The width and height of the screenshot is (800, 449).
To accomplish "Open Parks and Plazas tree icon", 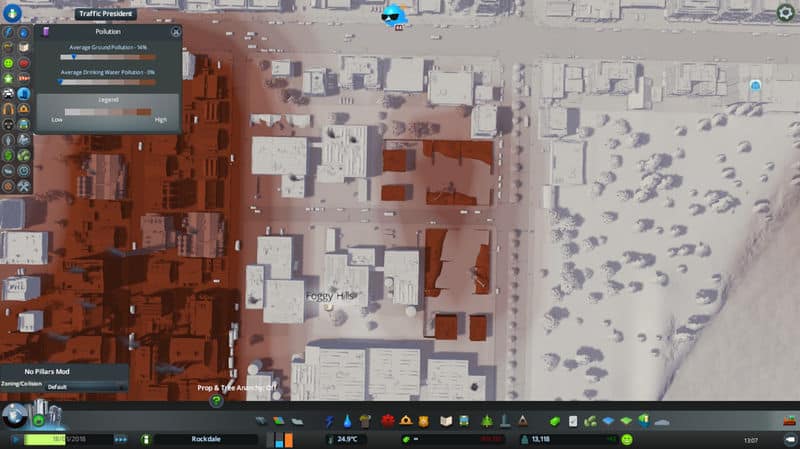I will [x=486, y=421].
